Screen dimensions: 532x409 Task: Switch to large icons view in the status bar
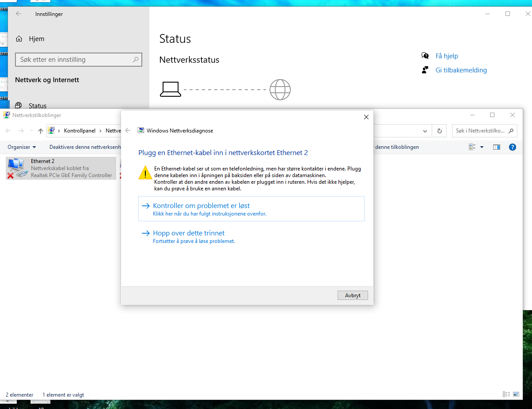tap(516, 394)
